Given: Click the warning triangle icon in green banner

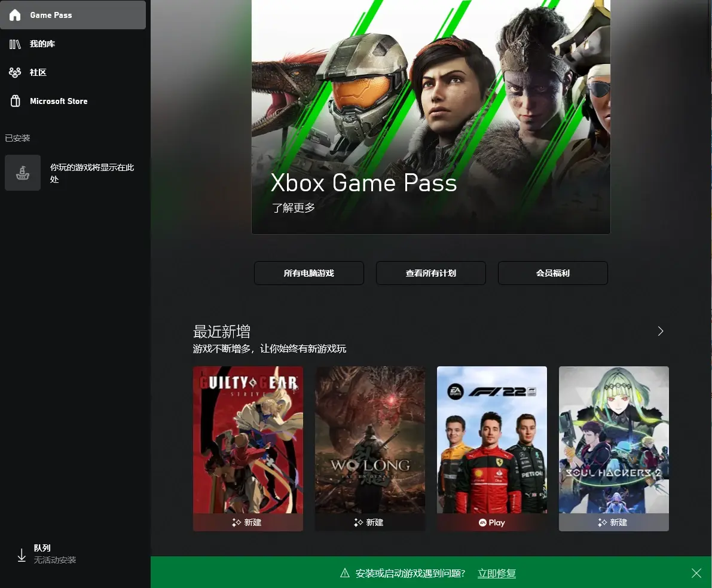Looking at the screenshot, I should click(x=345, y=573).
